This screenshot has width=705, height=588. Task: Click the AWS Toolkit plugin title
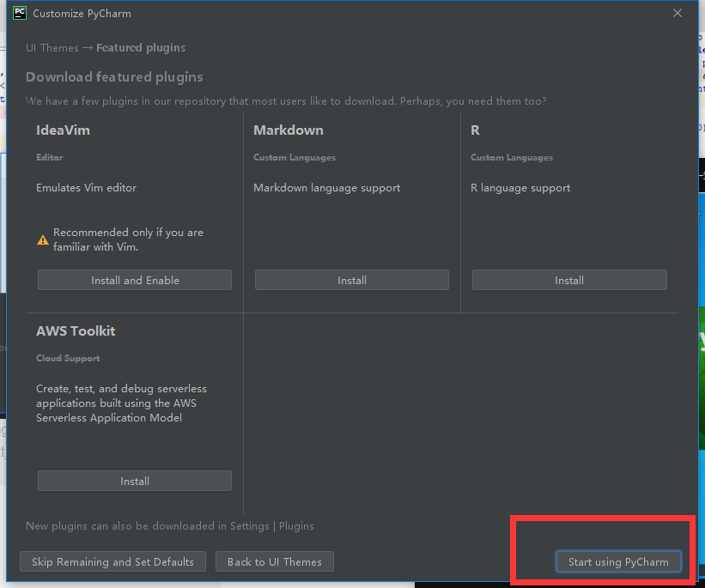[x=76, y=330]
